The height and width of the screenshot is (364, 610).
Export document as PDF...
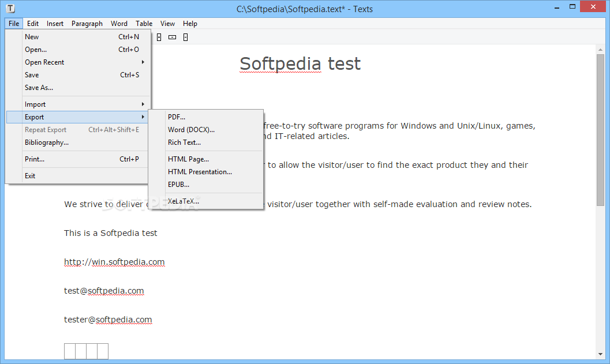(x=206, y=117)
